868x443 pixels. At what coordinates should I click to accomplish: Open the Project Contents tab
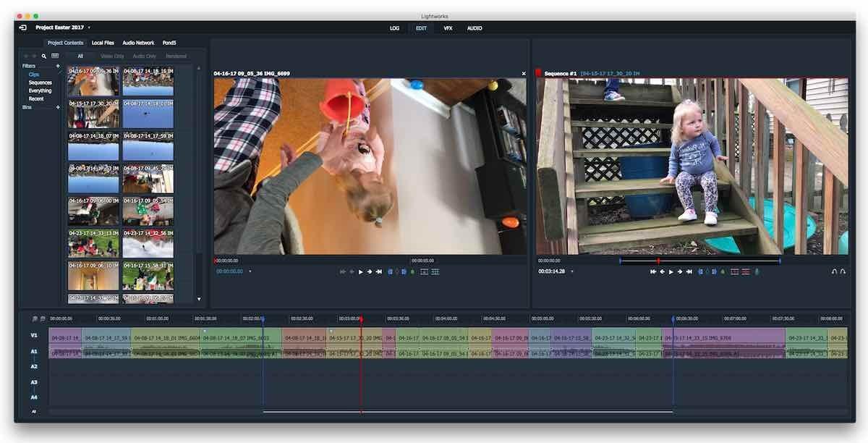point(66,43)
